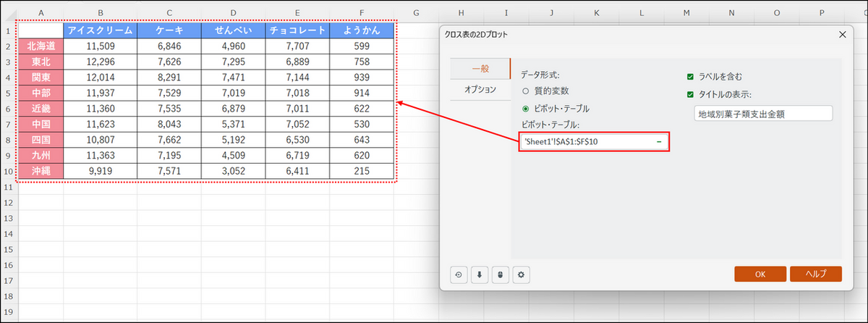Switch to the オプション tab

point(480,89)
